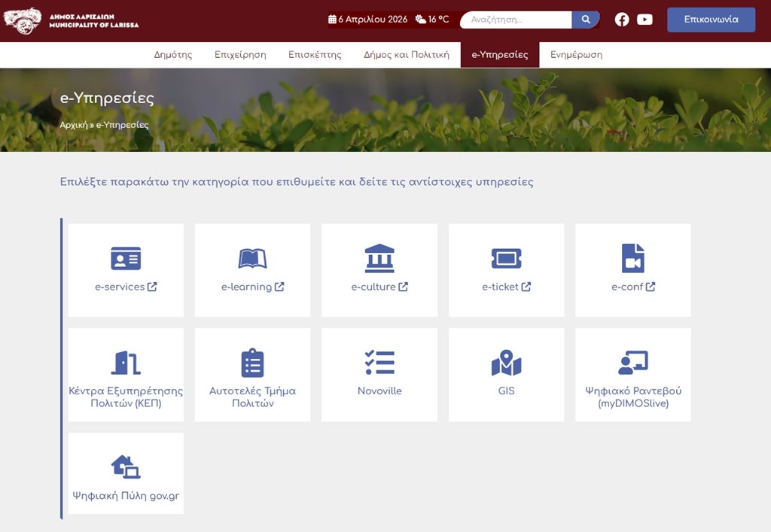
Task: Select the e-culture museum building icon
Action: (379, 258)
